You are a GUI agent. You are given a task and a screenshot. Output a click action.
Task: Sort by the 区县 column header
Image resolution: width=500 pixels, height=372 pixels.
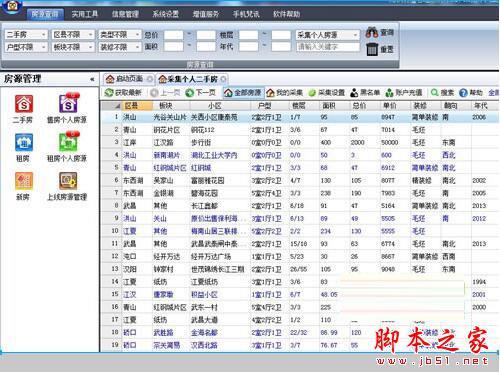click(137, 106)
